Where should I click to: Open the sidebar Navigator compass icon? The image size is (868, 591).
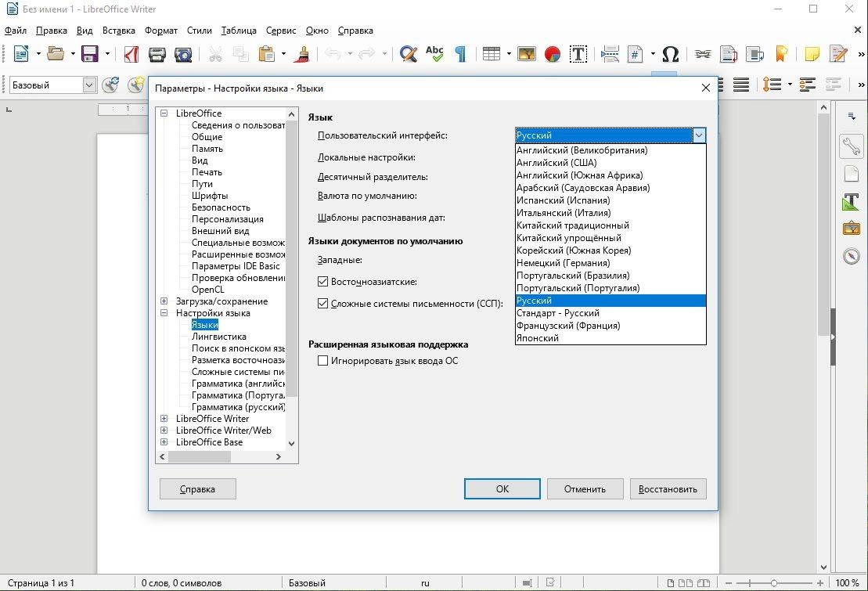coord(852,256)
